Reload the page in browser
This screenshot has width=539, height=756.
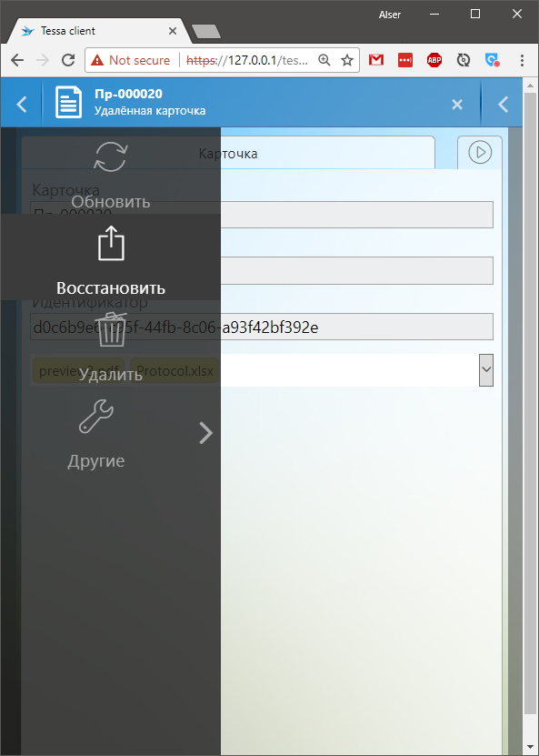click(68, 60)
